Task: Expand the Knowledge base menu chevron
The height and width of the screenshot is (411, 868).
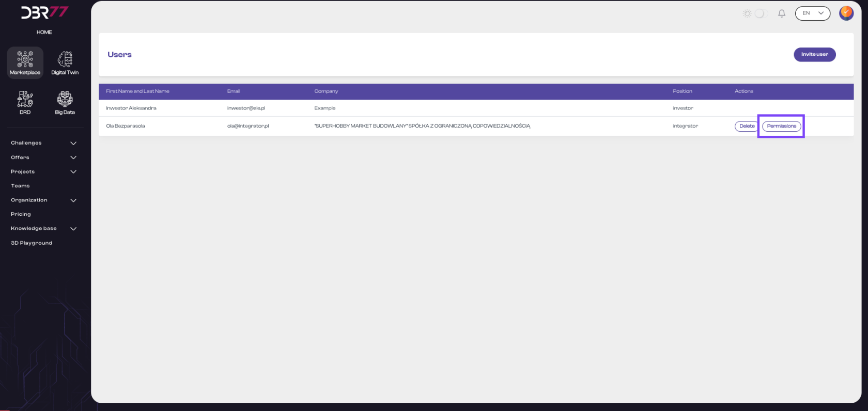Action: click(73, 229)
